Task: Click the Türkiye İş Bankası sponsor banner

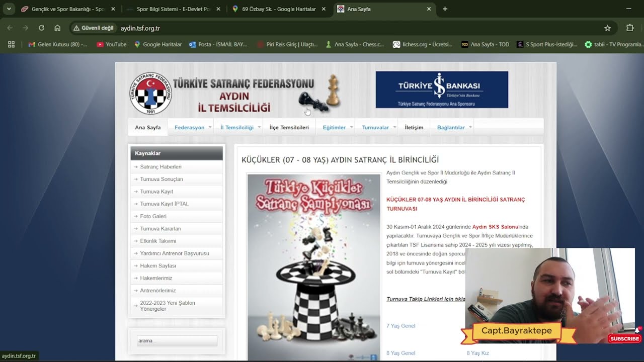Action: click(442, 89)
